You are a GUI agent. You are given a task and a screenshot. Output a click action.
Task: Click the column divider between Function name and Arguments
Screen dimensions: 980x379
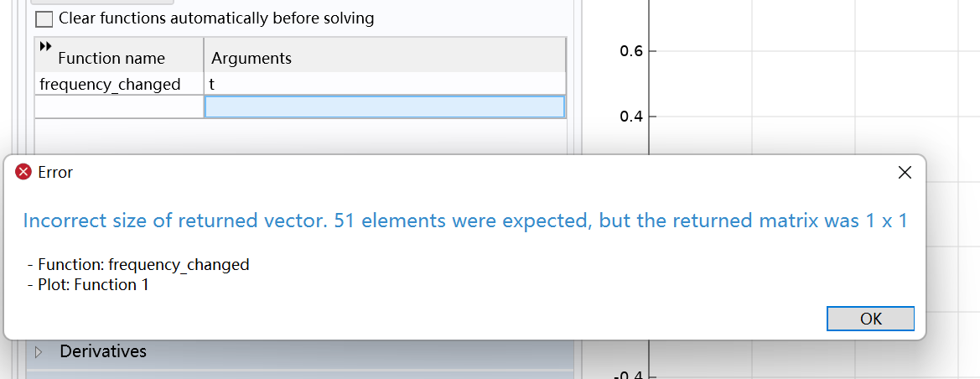(x=204, y=58)
